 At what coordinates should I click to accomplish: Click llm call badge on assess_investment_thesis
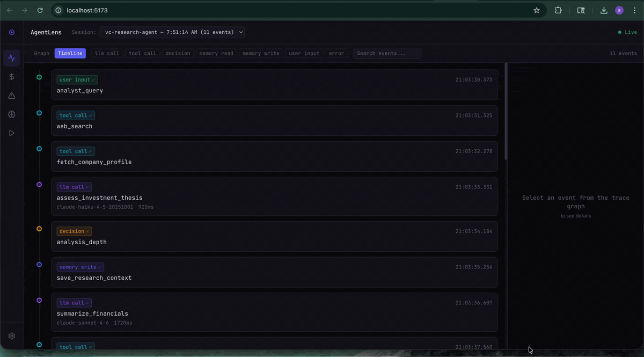pos(74,187)
